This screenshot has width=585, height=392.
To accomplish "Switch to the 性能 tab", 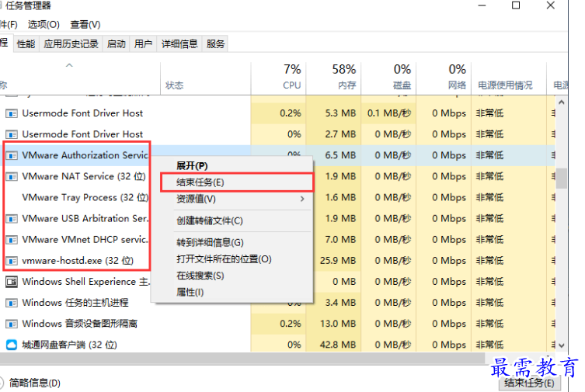I will tap(26, 44).
